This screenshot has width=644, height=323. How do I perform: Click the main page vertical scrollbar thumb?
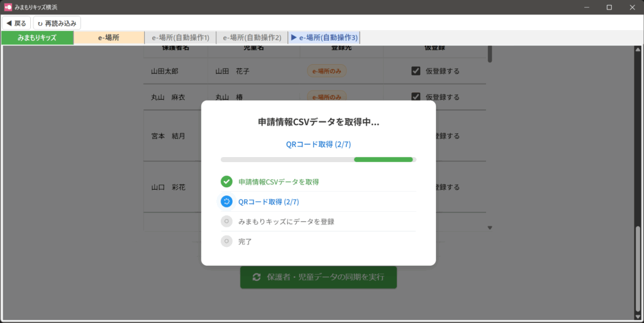(639, 270)
